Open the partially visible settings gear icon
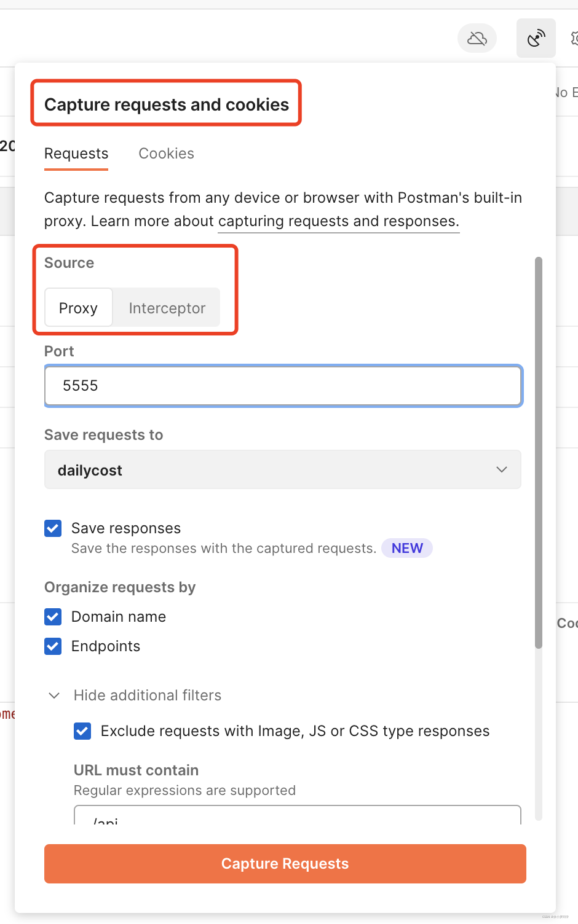The image size is (578, 924). coord(574,39)
